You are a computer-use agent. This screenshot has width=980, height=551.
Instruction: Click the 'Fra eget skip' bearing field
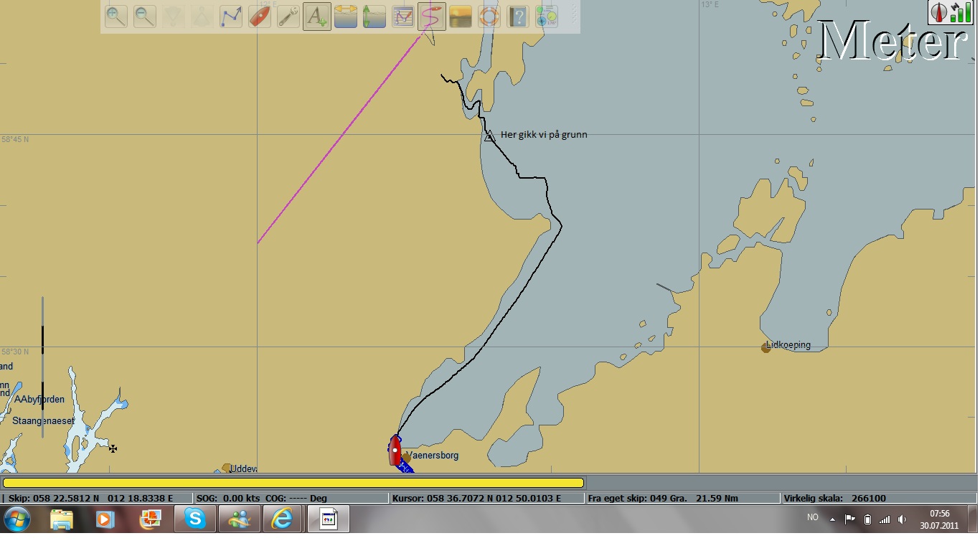pos(683,498)
